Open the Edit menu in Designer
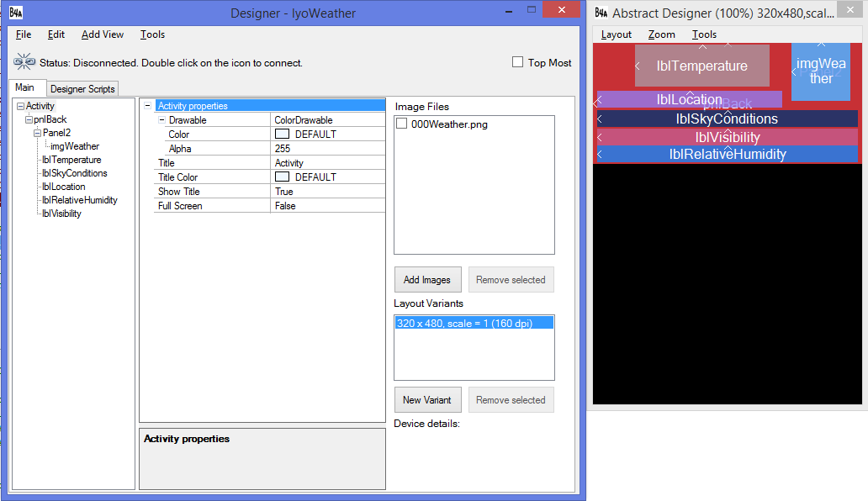 [56, 34]
